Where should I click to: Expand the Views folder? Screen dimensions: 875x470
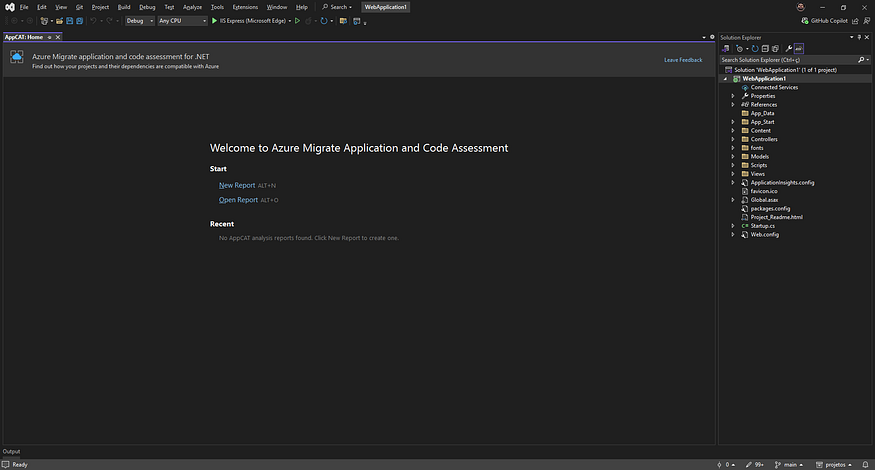(733, 174)
